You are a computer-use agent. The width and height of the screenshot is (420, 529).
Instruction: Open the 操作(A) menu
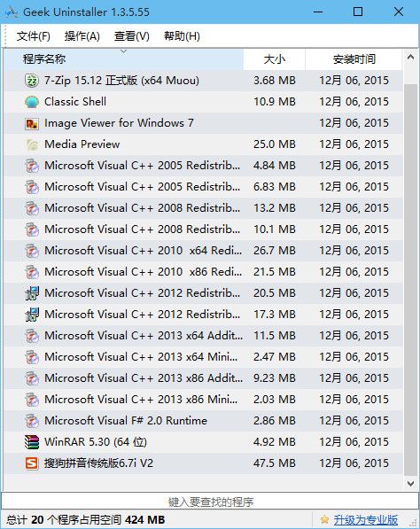coord(82,35)
